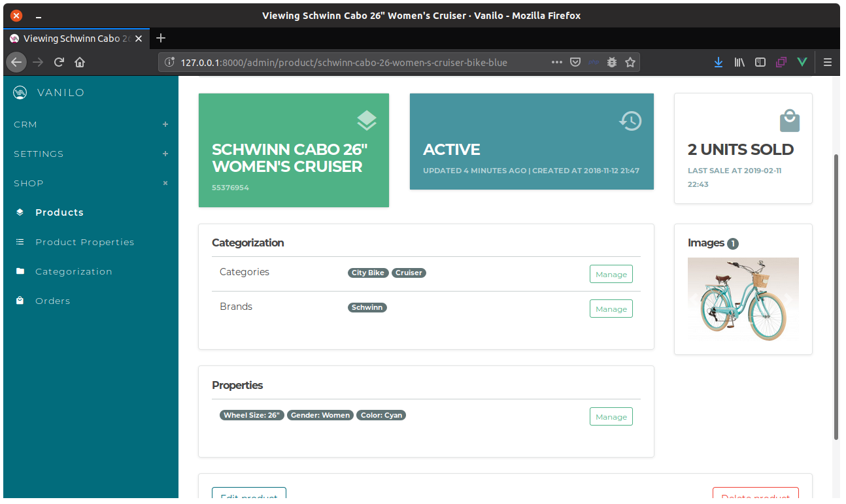The image size is (846, 504).
Task: Click the Cruiser category badge
Action: click(x=409, y=273)
